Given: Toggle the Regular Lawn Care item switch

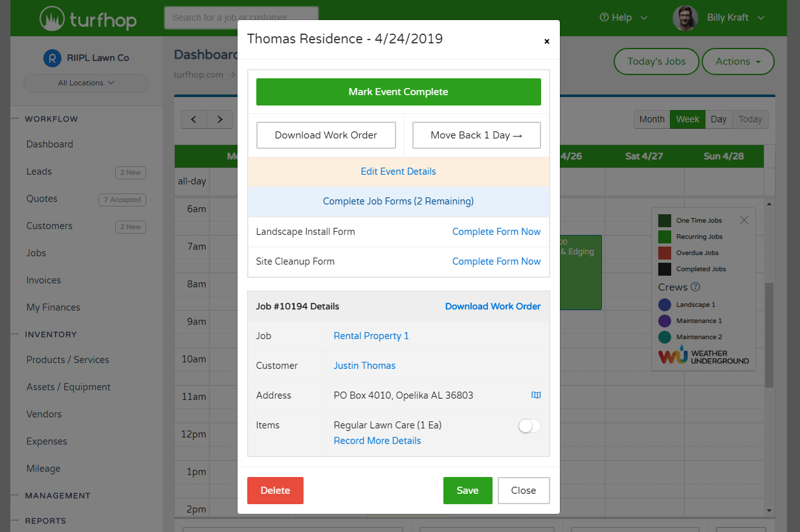Looking at the screenshot, I should pyautogui.click(x=529, y=426).
